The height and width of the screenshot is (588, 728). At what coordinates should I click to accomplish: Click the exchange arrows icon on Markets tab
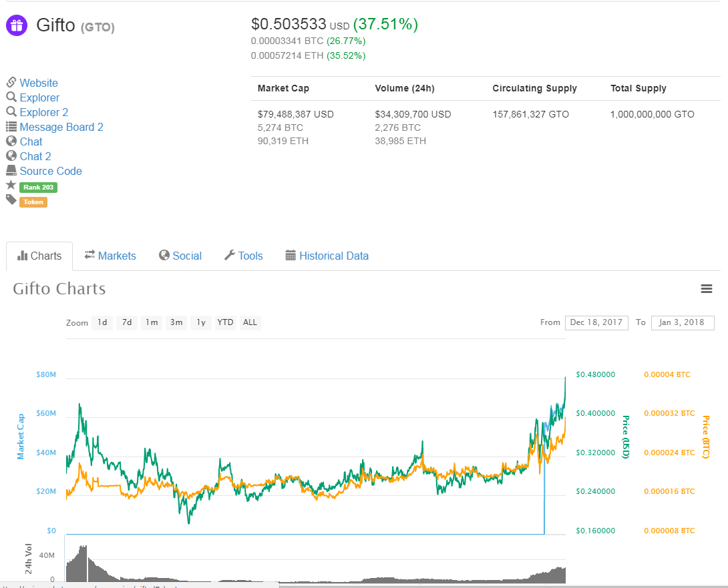[89, 255]
